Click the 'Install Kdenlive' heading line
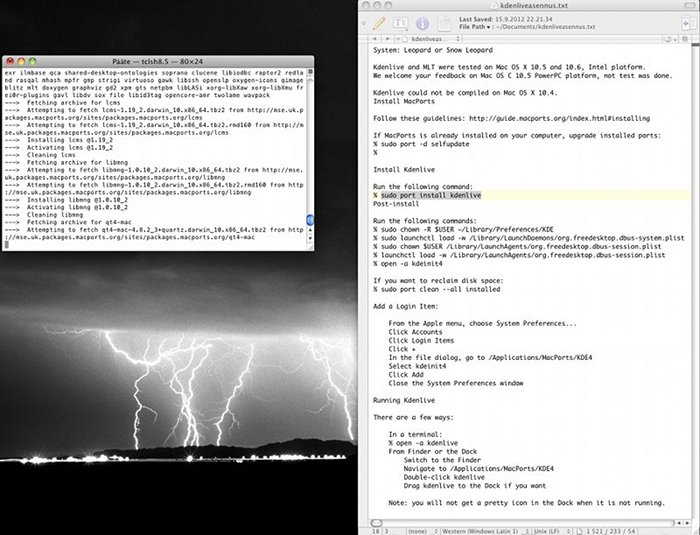The width and height of the screenshot is (700, 535). pos(404,170)
